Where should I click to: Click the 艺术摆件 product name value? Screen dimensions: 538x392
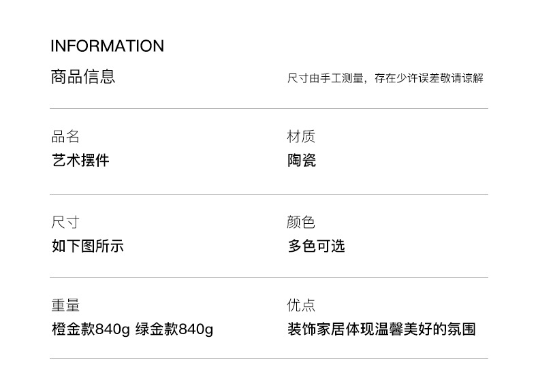(x=80, y=161)
